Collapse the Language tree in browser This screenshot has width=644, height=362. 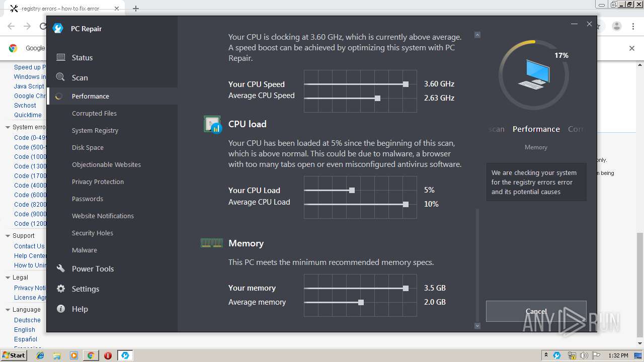(x=8, y=309)
